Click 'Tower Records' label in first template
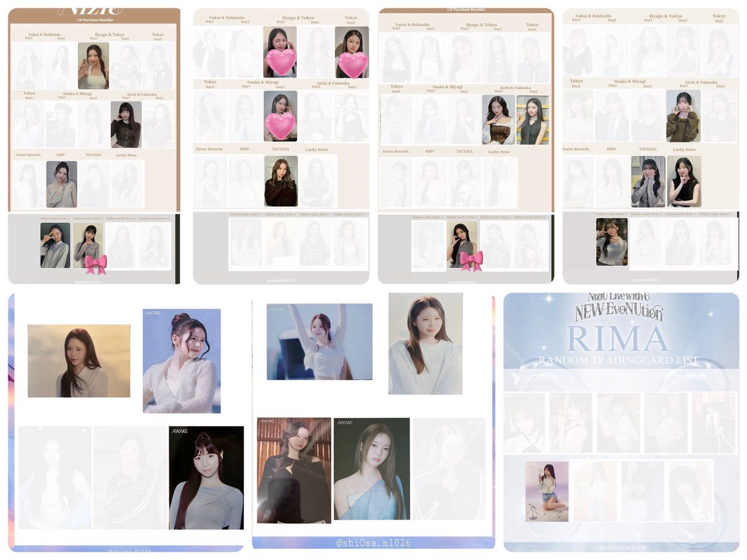The width and height of the screenshot is (747, 560). [x=29, y=154]
